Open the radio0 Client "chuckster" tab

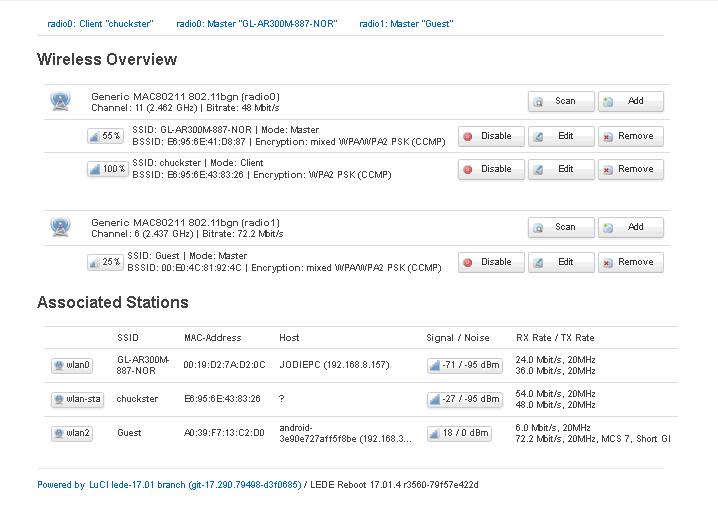click(100, 24)
